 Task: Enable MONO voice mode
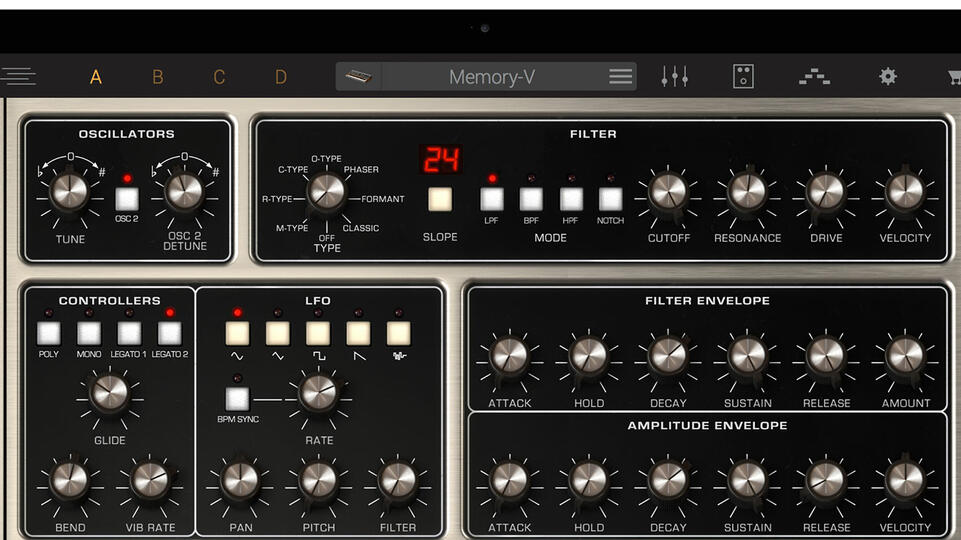[89, 333]
